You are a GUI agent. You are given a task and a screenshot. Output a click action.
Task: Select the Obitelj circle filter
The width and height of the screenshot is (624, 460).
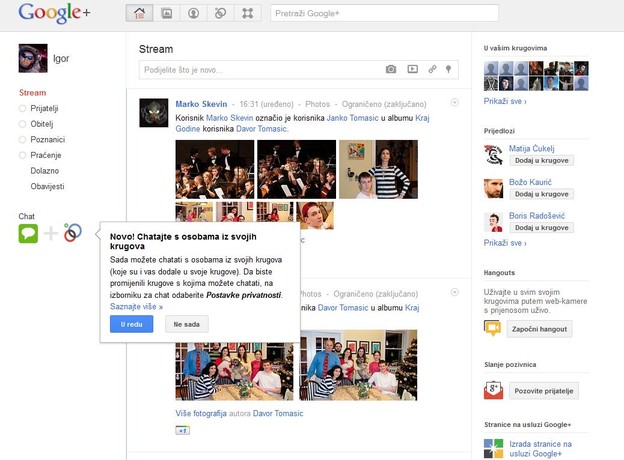click(x=42, y=124)
